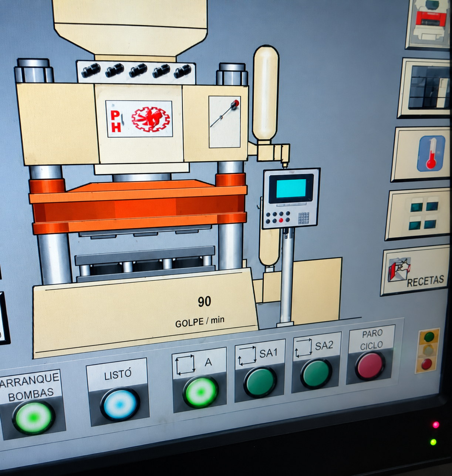The height and width of the screenshot is (476, 452).
Task: Click the operator control panel cyan screen
Action: (291, 189)
